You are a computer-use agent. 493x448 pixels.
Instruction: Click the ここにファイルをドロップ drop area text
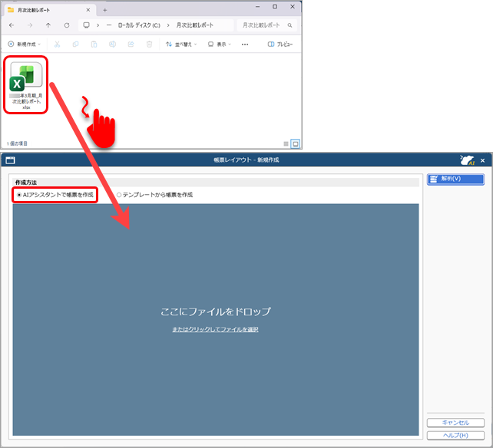216,311
